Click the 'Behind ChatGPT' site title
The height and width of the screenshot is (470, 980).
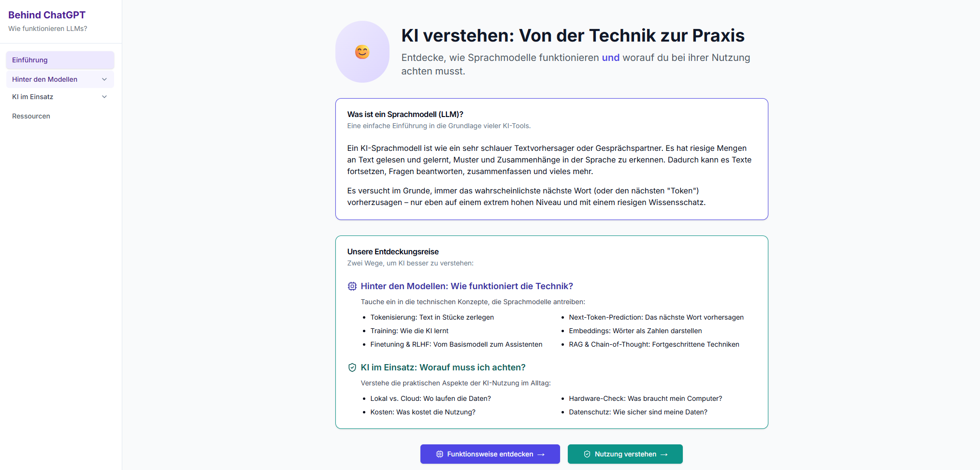coord(47,15)
